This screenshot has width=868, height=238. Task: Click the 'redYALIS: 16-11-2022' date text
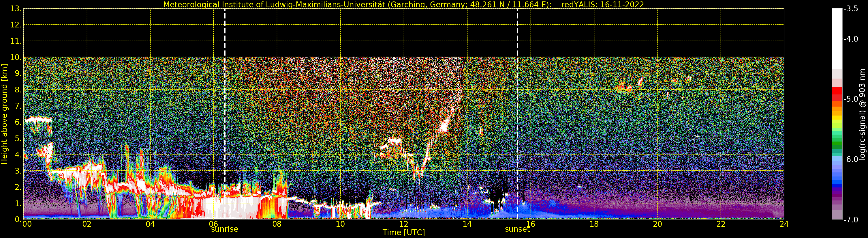(602, 5)
